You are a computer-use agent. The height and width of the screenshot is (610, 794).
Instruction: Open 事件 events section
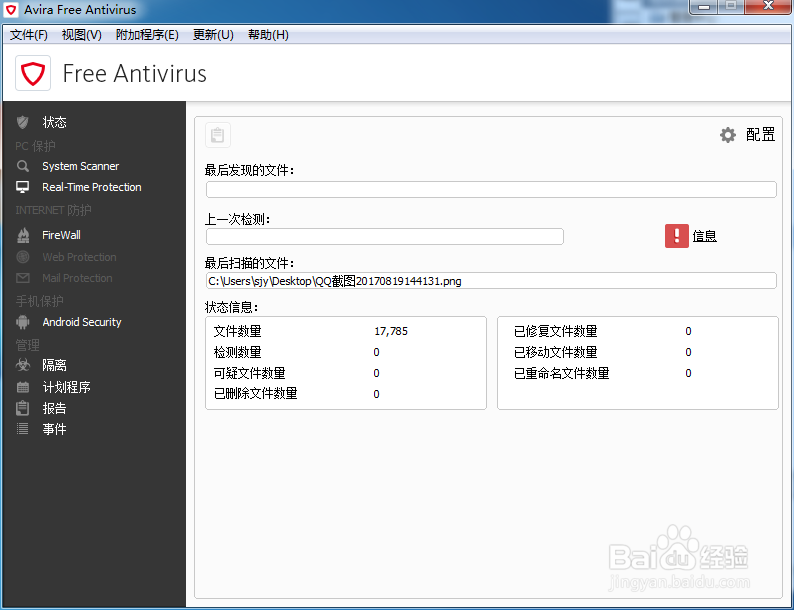[55, 429]
